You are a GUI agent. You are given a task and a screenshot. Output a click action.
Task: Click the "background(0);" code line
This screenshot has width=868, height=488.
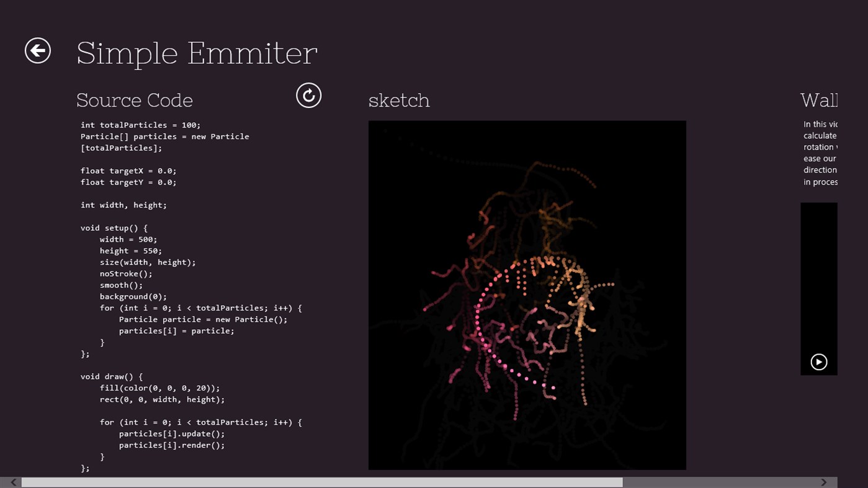click(133, 296)
